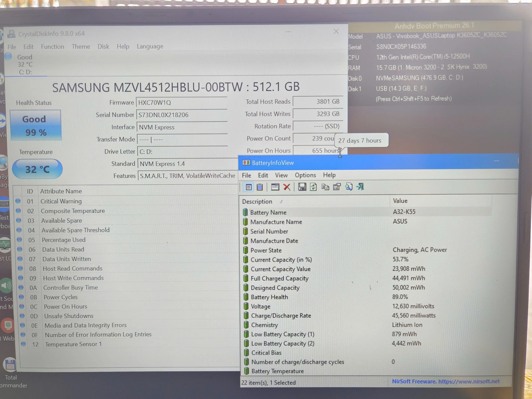Click the Copy Selected Items toolbar icon

click(x=325, y=187)
